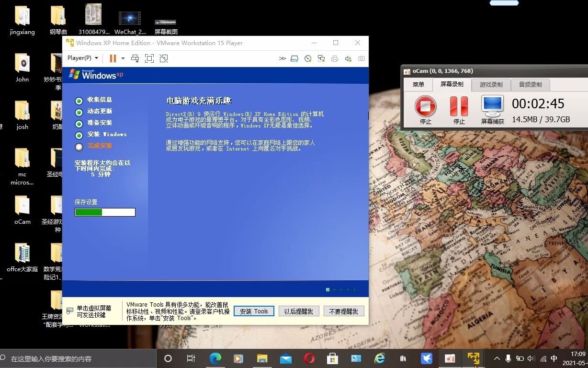
Task: Take a screenshot with 屏幕捕获 in oCam
Action: tap(492, 106)
